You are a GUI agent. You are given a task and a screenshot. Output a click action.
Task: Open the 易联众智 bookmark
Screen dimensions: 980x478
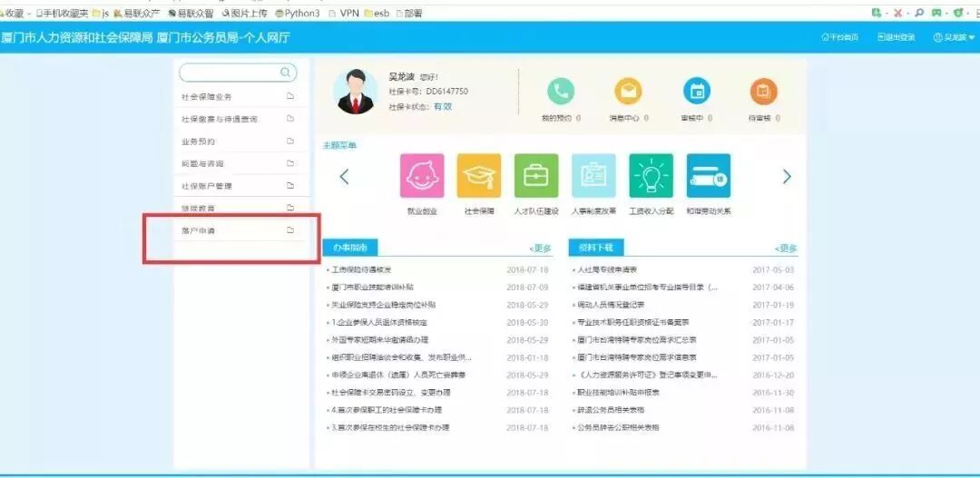click(191, 13)
